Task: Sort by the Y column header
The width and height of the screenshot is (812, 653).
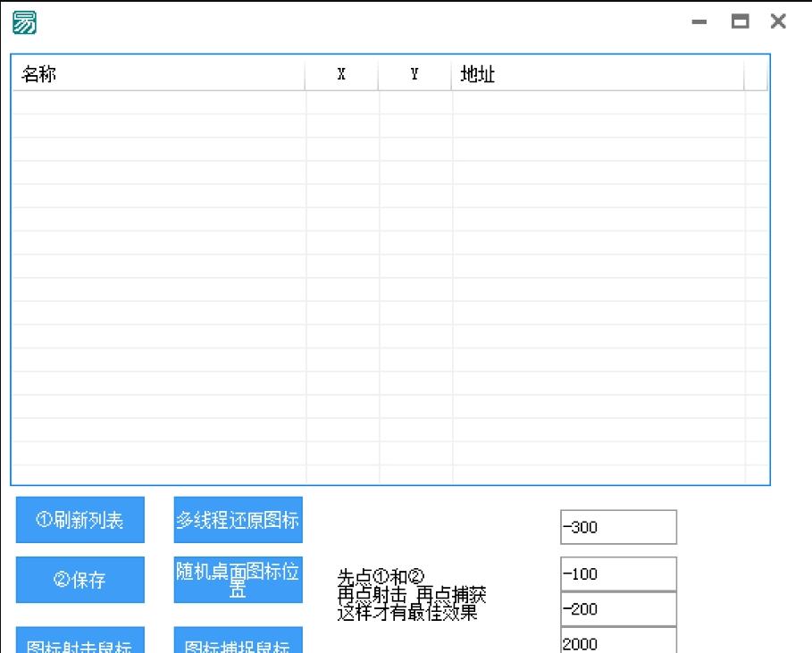Action: 413,74
